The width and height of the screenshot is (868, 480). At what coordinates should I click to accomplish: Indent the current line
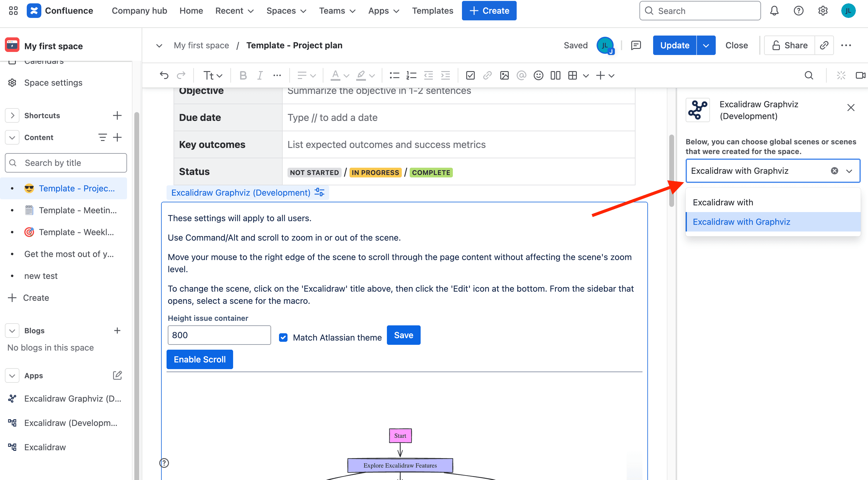[446, 75]
